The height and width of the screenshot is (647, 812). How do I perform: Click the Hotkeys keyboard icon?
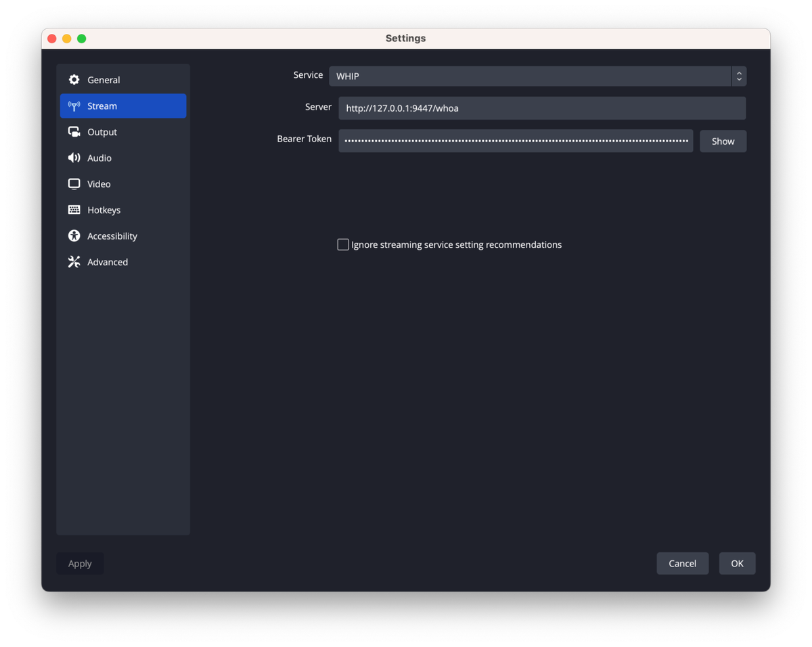pyautogui.click(x=74, y=210)
